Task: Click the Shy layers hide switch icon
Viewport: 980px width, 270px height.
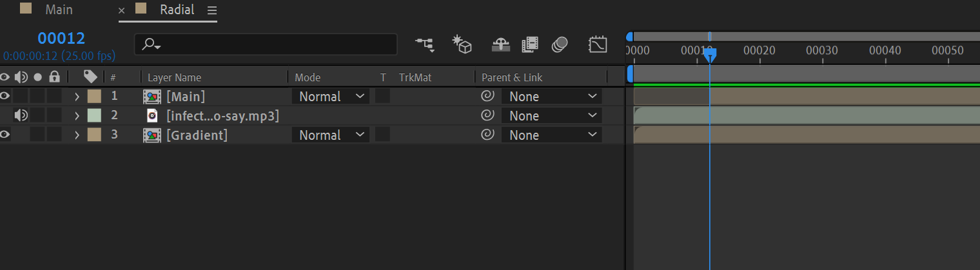Action: point(500,44)
